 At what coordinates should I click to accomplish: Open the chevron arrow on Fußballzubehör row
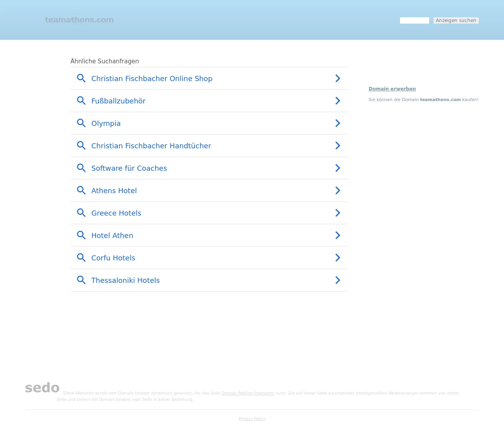[x=338, y=101]
